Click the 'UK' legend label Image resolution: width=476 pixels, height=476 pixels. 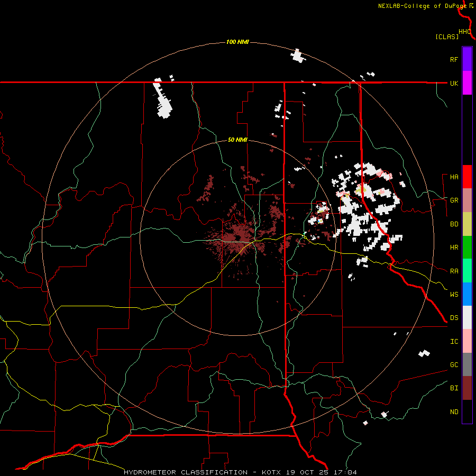454,83
